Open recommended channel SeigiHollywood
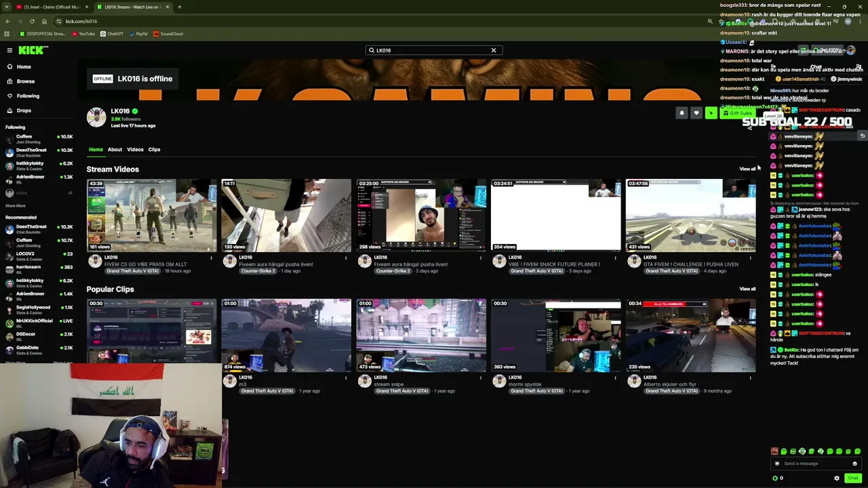Image resolution: width=868 pixels, height=488 pixels. (x=39, y=309)
